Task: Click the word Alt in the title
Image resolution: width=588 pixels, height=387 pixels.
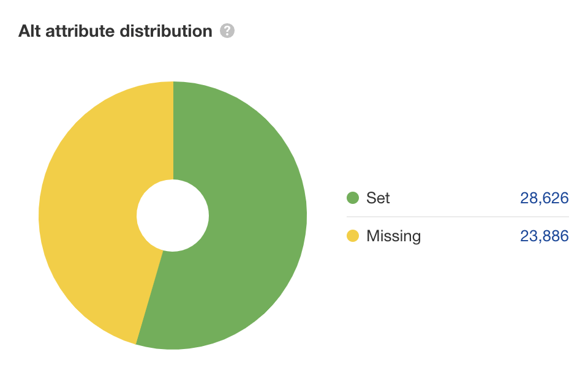Action: [29, 31]
